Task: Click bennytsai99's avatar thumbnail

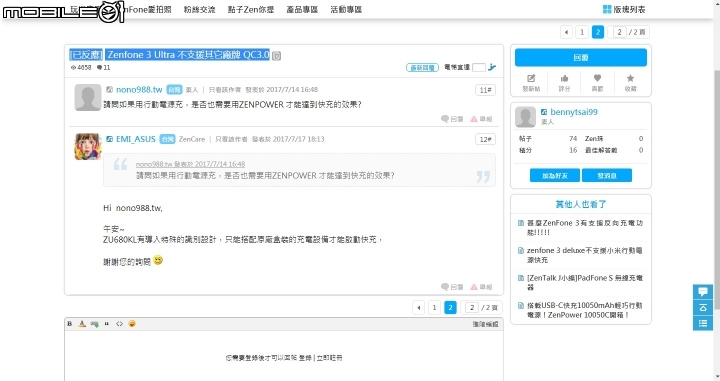Action: point(525,117)
